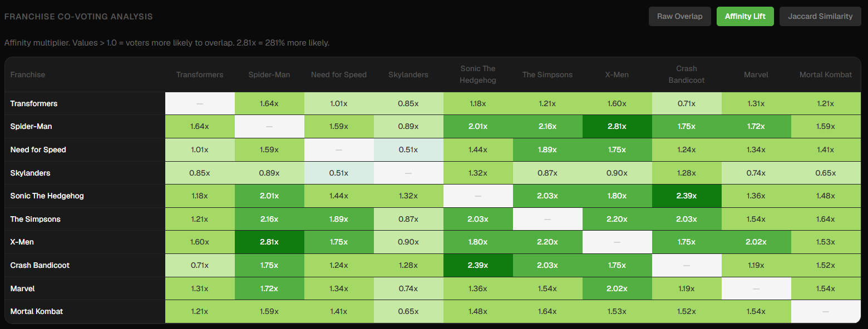Click 2.81x in the Spider-Man row

tap(617, 127)
